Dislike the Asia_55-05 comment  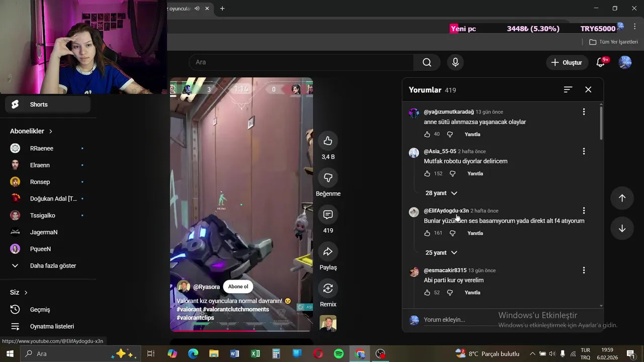pyautogui.click(x=452, y=173)
